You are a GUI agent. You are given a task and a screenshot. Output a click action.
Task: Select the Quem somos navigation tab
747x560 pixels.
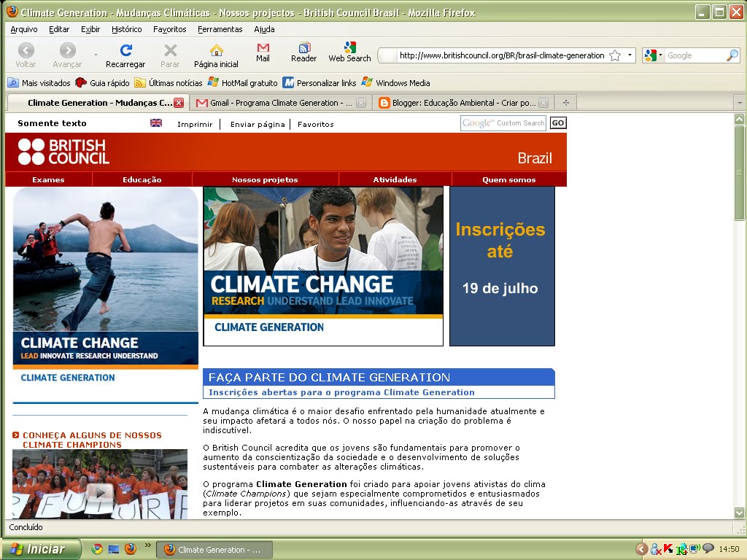point(508,179)
